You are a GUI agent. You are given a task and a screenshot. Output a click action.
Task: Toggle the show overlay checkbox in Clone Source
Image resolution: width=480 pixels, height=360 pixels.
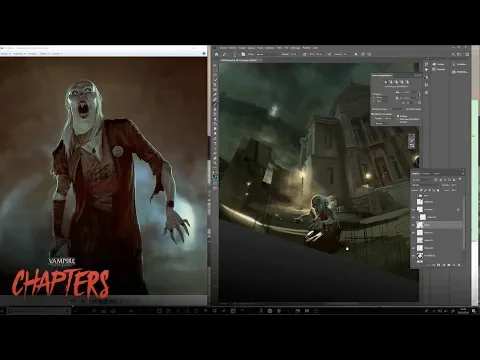[373, 114]
